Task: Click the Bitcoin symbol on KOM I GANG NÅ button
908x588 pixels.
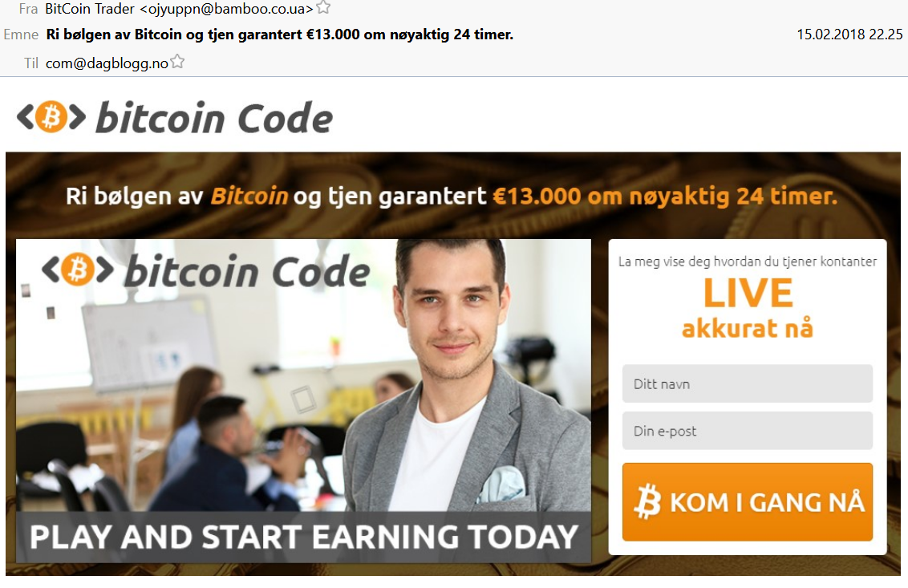Action: pos(647,501)
